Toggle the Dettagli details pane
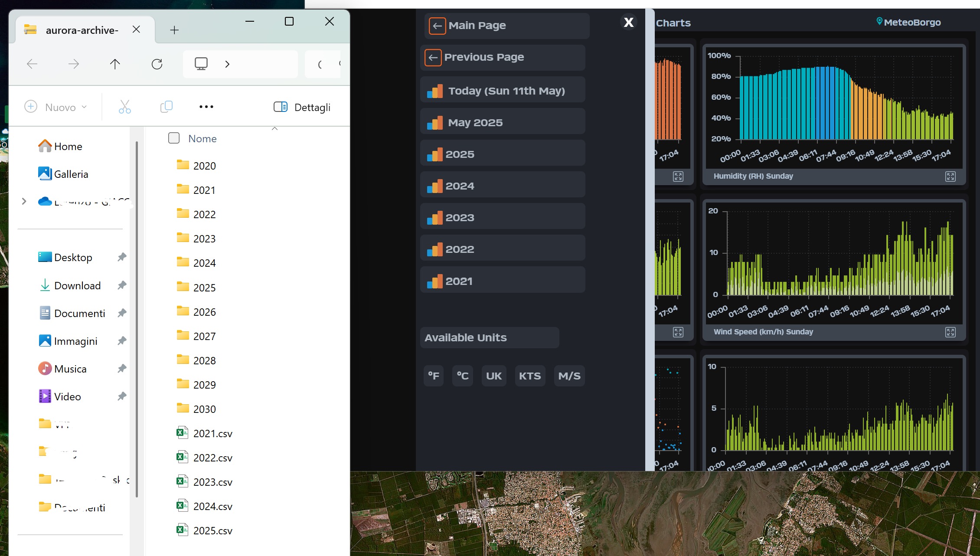This screenshot has height=556, width=980. (x=302, y=107)
